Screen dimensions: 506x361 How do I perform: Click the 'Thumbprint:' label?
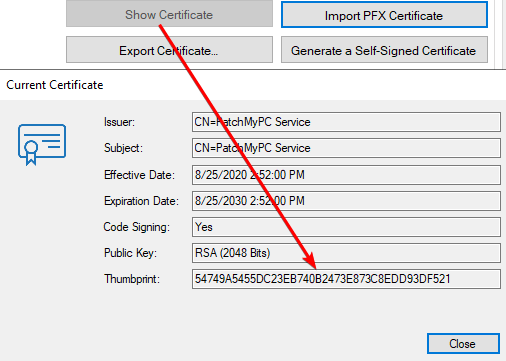pos(132,279)
